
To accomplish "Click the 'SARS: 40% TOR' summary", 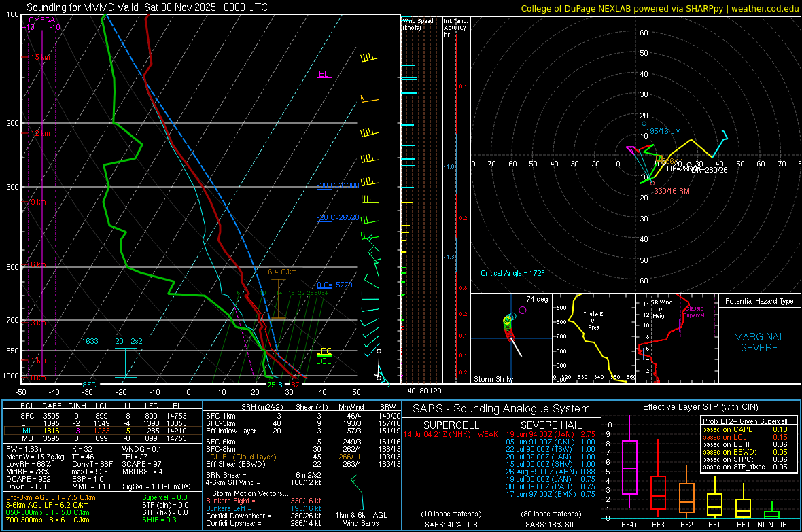I will point(451,525).
